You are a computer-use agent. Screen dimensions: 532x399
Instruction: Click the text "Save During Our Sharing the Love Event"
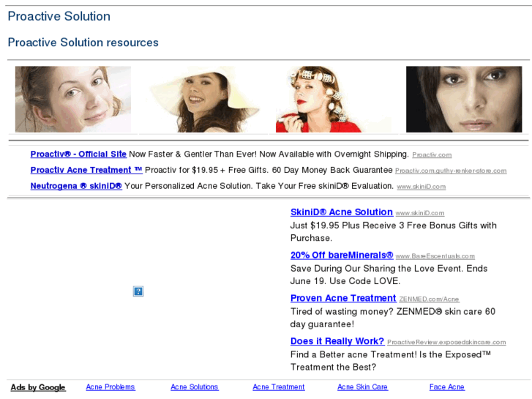(x=377, y=269)
